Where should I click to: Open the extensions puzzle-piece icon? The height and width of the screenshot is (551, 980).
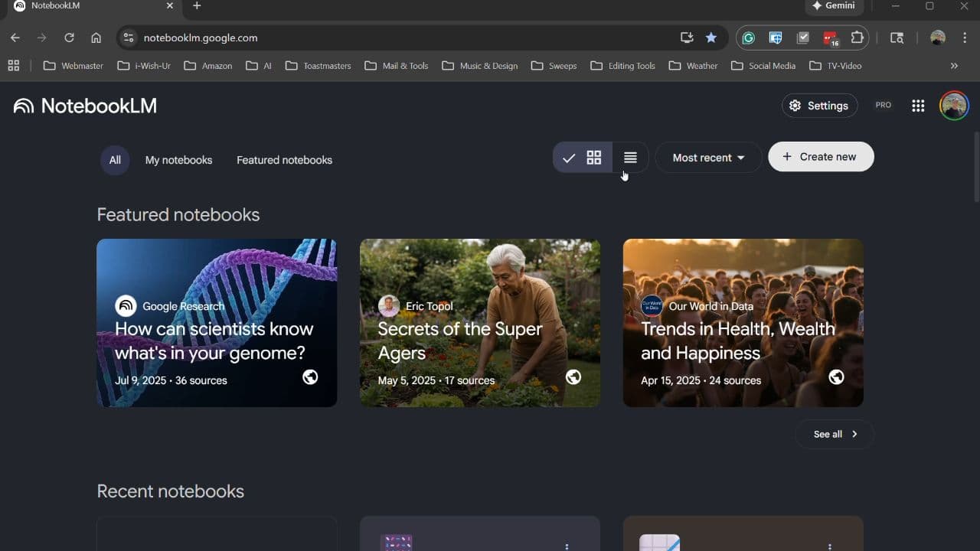pyautogui.click(x=857, y=37)
